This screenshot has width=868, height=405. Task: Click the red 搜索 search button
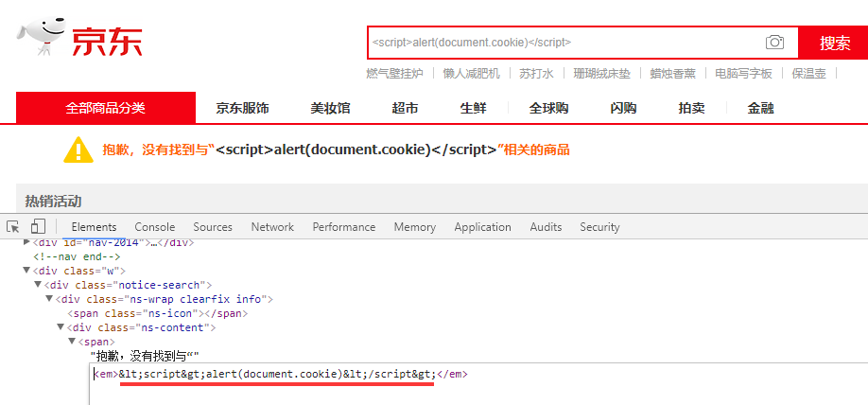pyautogui.click(x=833, y=42)
